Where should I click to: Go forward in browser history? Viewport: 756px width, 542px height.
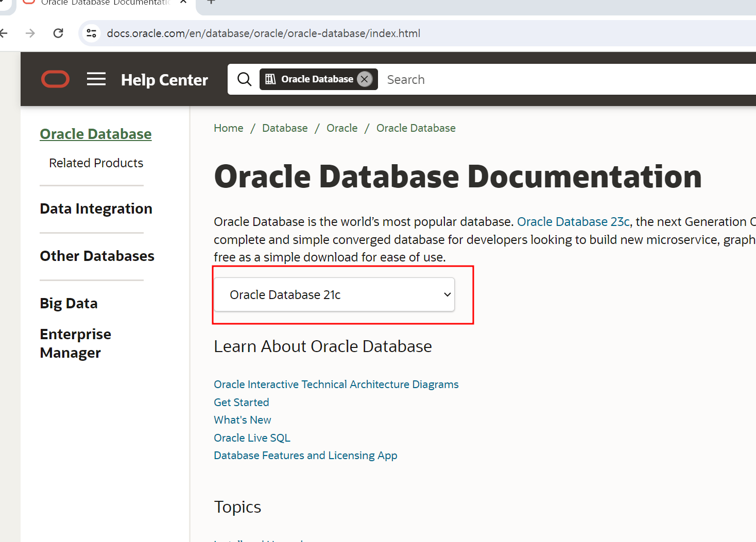click(30, 33)
